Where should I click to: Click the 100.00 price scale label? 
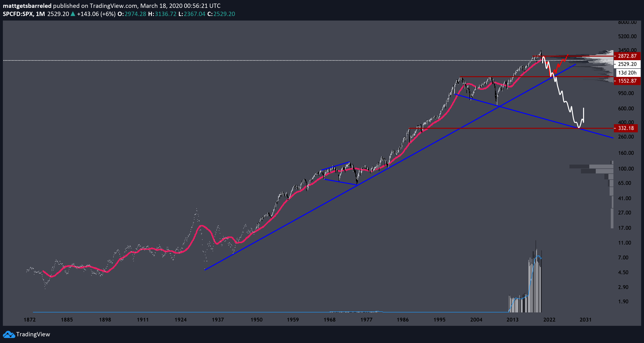[x=626, y=168]
